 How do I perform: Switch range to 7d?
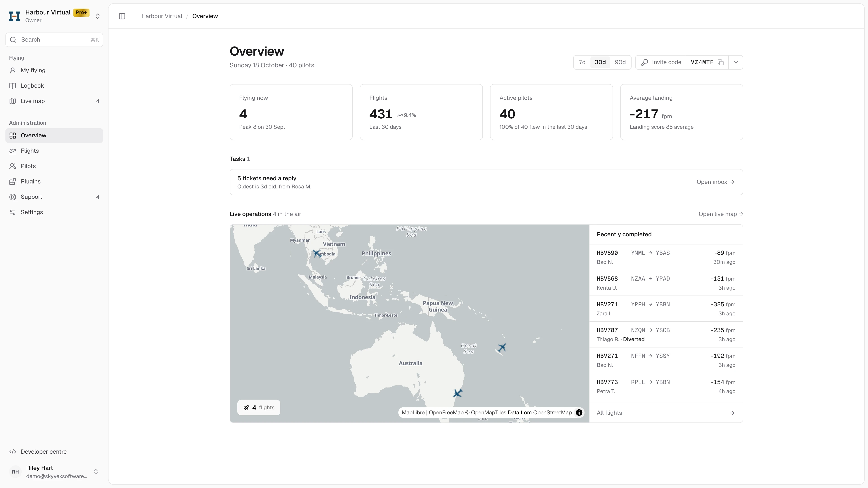point(582,62)
